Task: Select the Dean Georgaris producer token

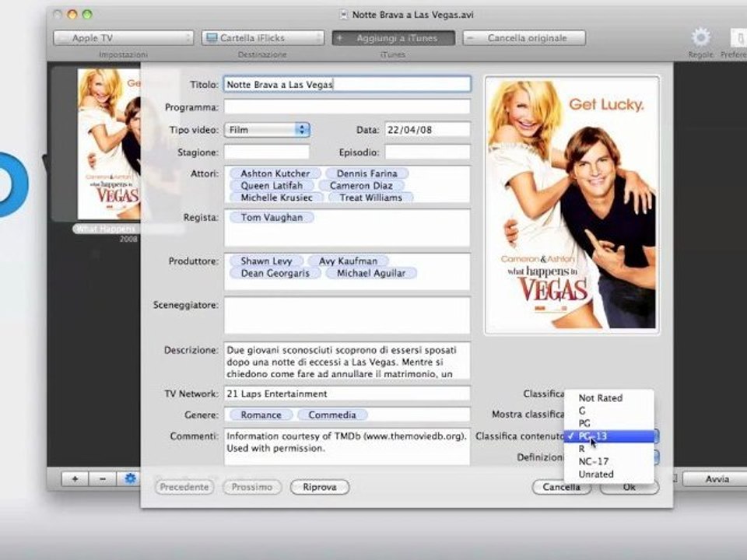Action: pos(275,273)
